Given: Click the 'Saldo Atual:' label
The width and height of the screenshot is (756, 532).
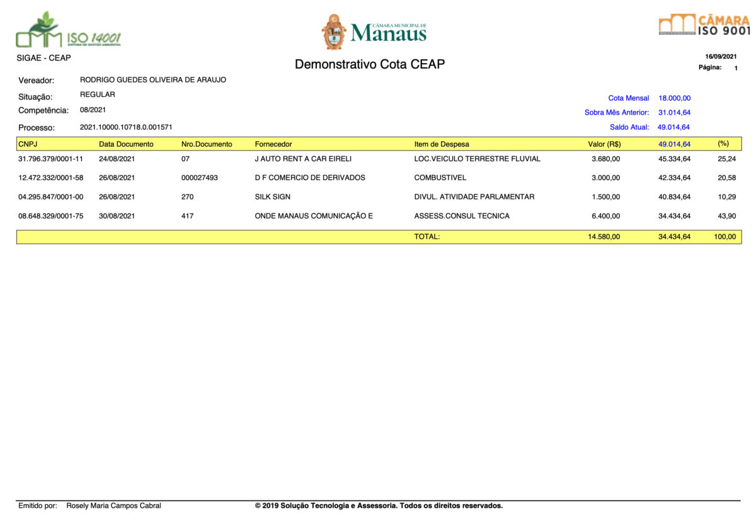Looking at the screenshot, I should (629, 127).
